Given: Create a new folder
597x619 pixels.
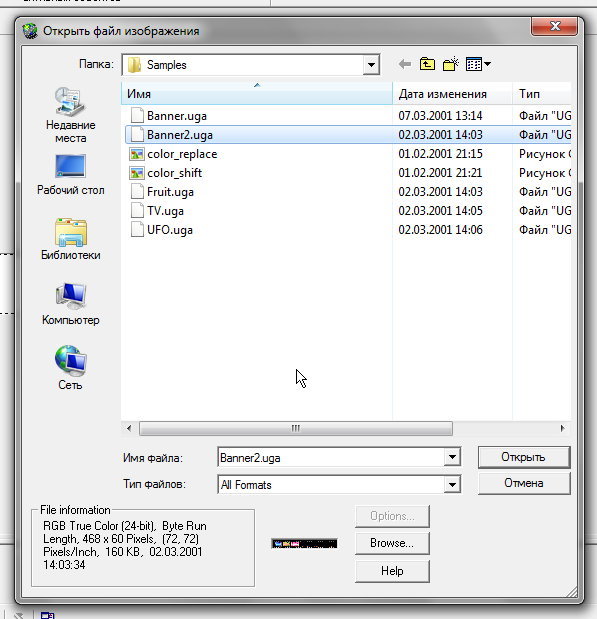Looking at the screenshot, I should click(x=451, y=64).
